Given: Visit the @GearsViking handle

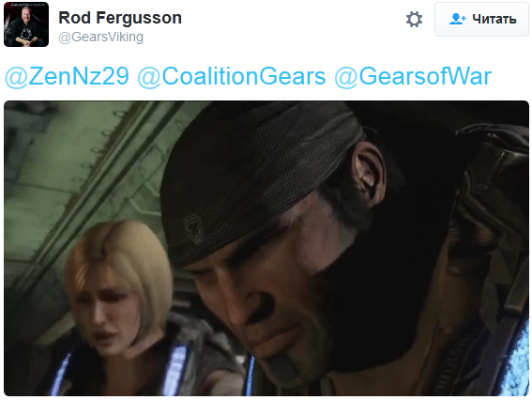Looking at the screenshot, I should 100,37.
